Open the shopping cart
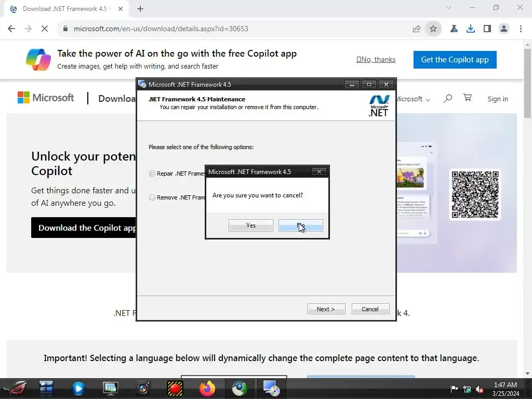The height and width of the screenshot is (399, 532). tap(468, 98)
